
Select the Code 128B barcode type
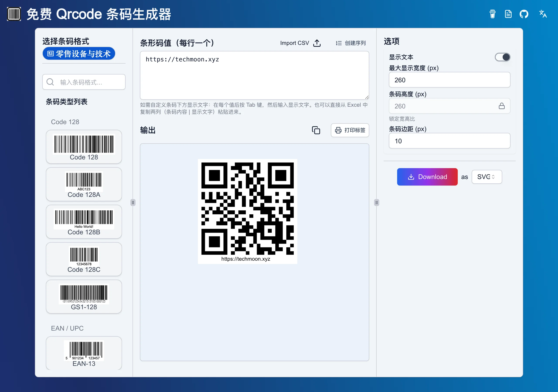pyautogui.click(x=84, y=221)
